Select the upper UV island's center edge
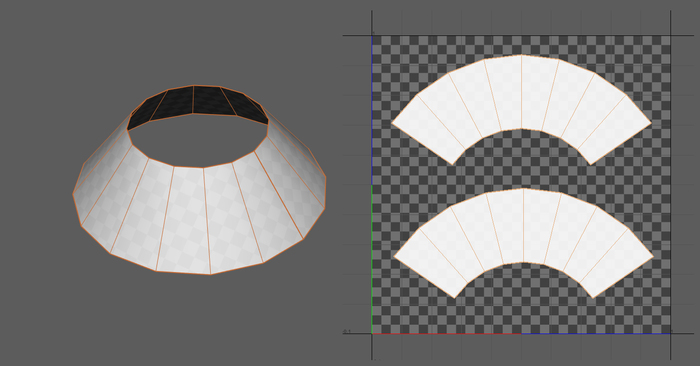700x366 pixels. pyautogui.click(x=521, y=92)
